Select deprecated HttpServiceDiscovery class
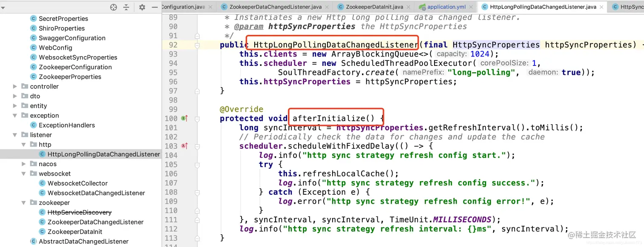The height and width of the screenshot is (247, 644). (80, 213)
